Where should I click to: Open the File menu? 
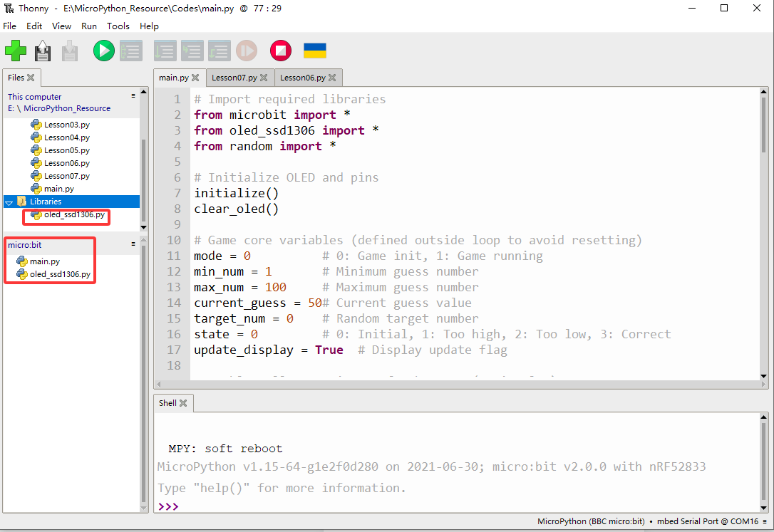(x=9, y=26)
